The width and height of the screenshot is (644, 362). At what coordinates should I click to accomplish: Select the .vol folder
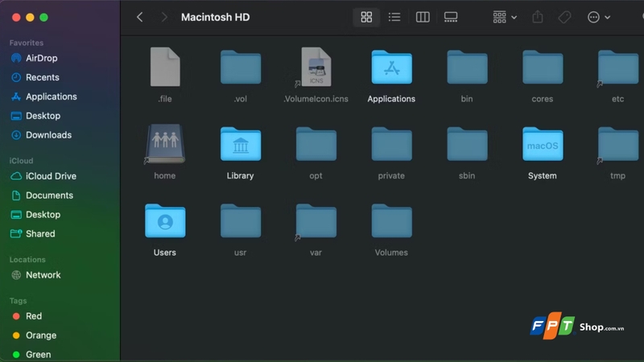[241, 67]
